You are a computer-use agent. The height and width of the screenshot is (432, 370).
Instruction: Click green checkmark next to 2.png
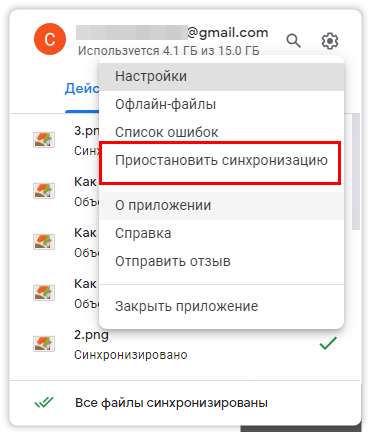pos(328,343)
